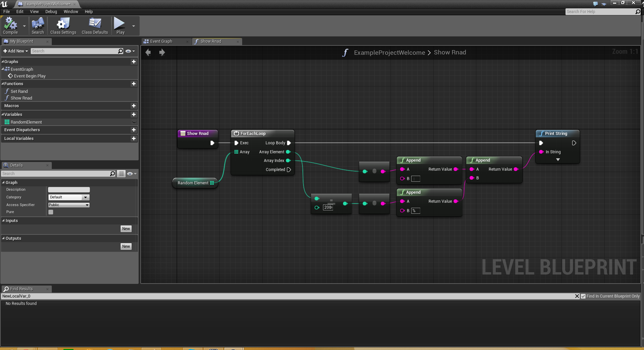Select the Set Rand function
This screenshot has height=350, width=644.
click(19, 91)
